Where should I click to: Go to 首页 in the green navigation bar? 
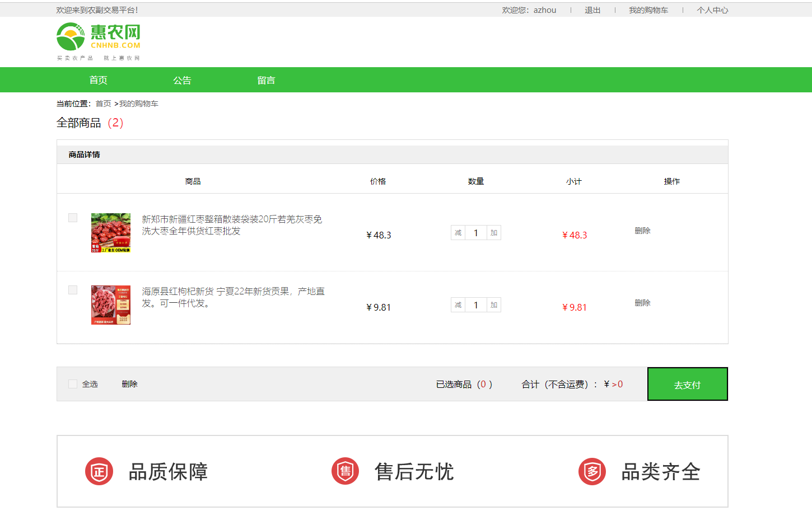point(99,80)
